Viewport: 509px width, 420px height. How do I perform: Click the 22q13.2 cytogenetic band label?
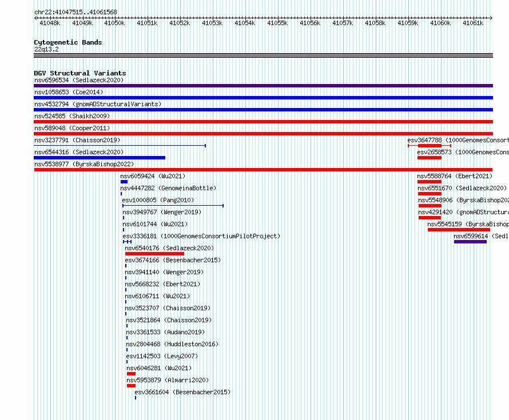[x=46, y=49]
